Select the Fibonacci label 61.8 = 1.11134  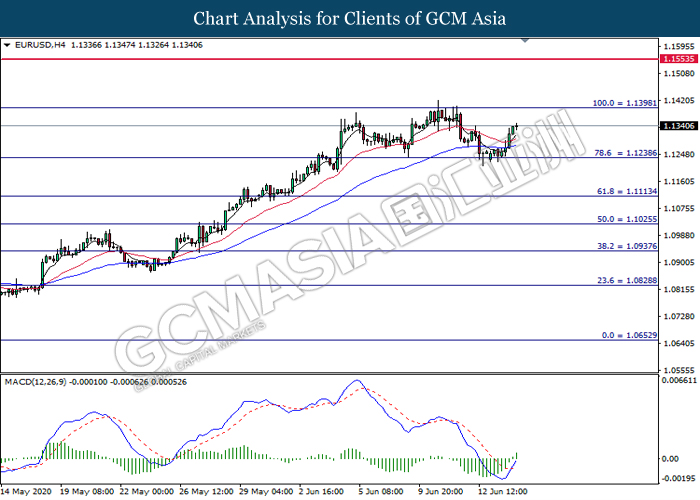tap(627, 192)
